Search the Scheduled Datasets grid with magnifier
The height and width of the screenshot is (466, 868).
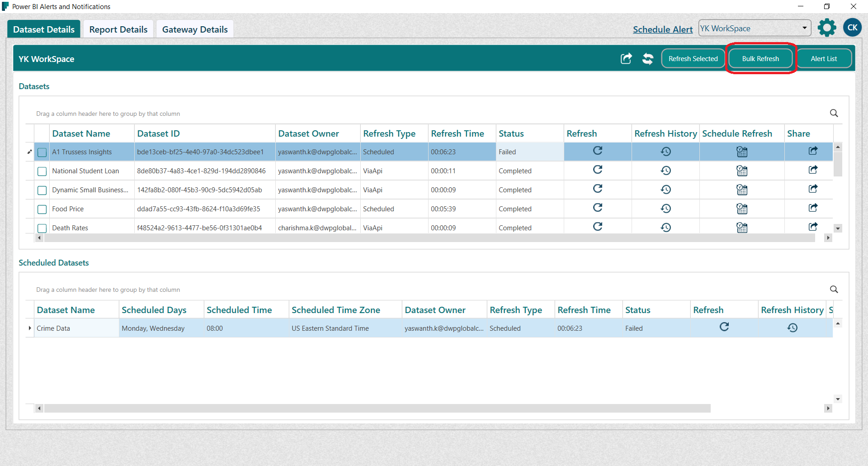tap(834, 289)
